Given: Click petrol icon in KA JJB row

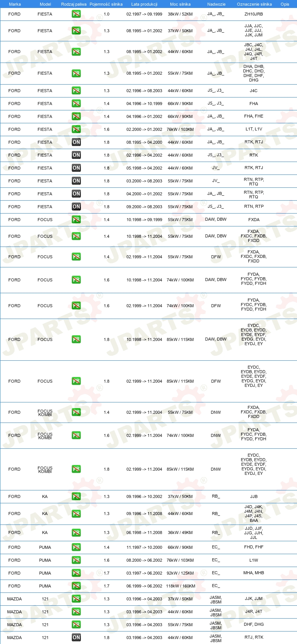Looking at the screenshot, I should (76, 496).
